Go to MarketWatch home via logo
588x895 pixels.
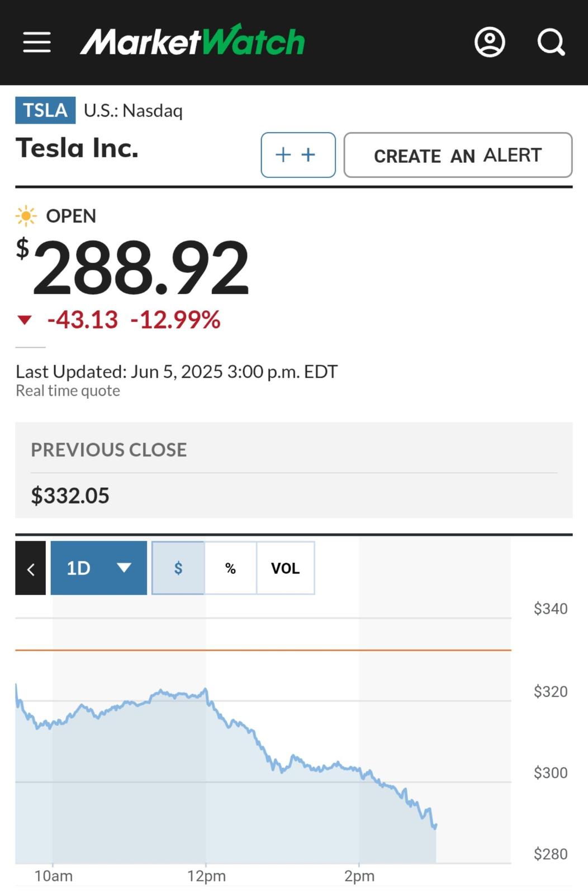coord(192,40)
